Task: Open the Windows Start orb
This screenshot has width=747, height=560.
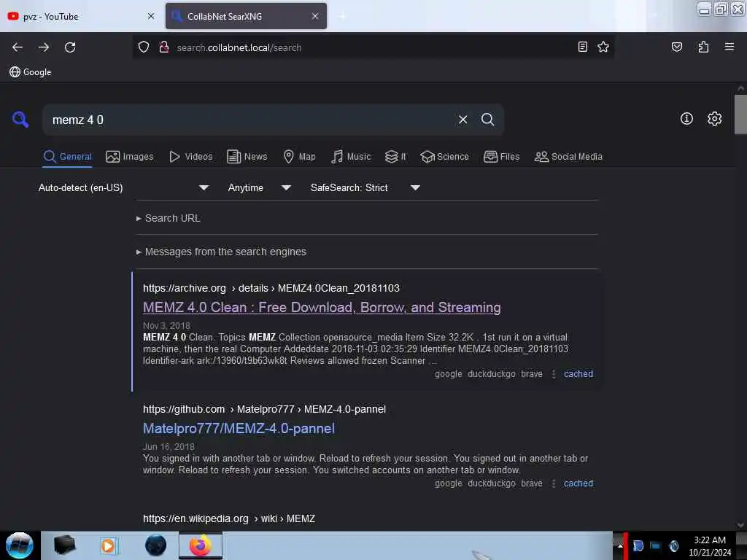Action: point(19,545)
